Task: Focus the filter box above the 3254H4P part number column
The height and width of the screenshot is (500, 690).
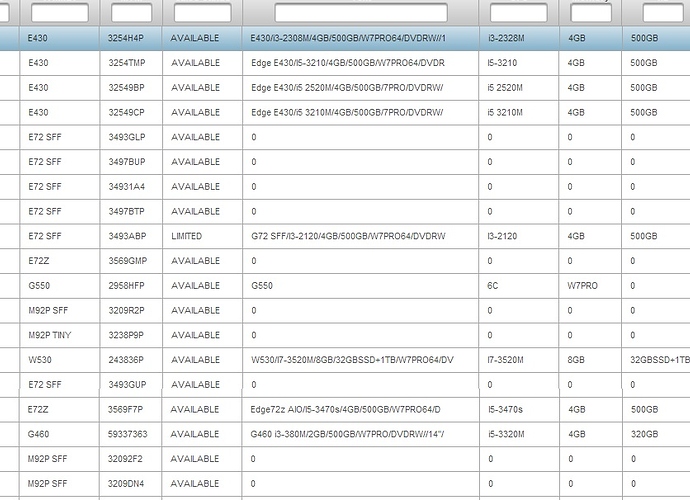Action: [x=132, y=12]
